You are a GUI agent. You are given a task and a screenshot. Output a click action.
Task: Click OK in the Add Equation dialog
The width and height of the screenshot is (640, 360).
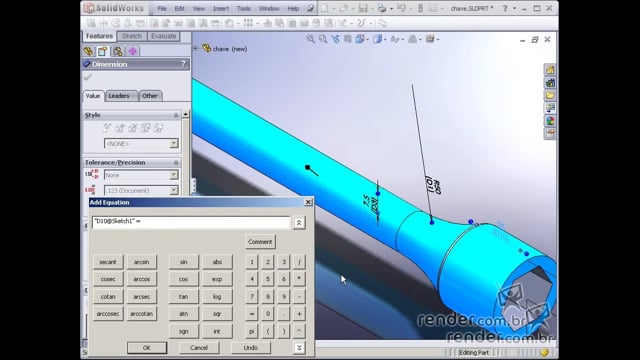(x=147, y=348)
